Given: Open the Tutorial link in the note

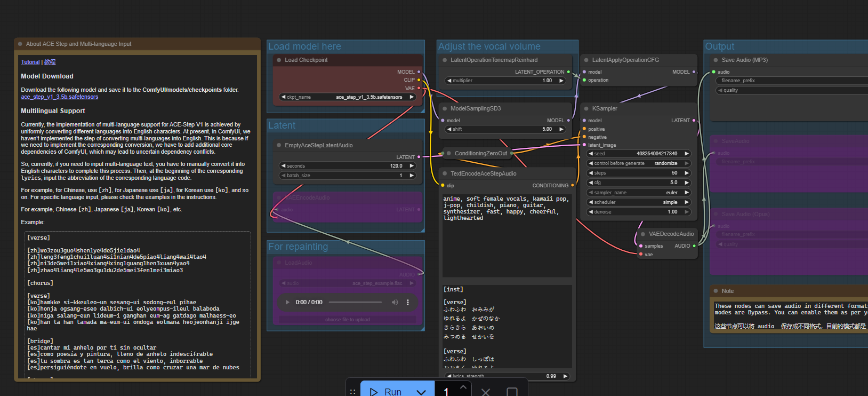Looking at the screenshot, I should point(30,62).
